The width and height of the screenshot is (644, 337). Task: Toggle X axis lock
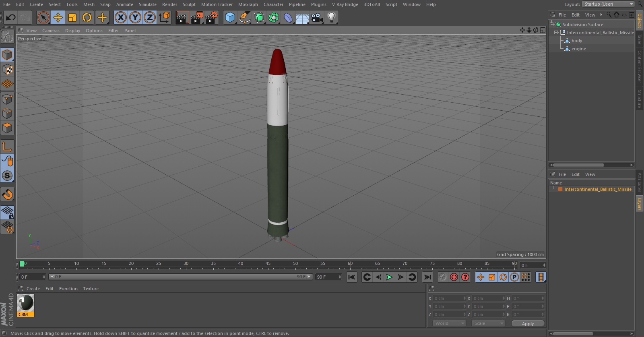120,17
